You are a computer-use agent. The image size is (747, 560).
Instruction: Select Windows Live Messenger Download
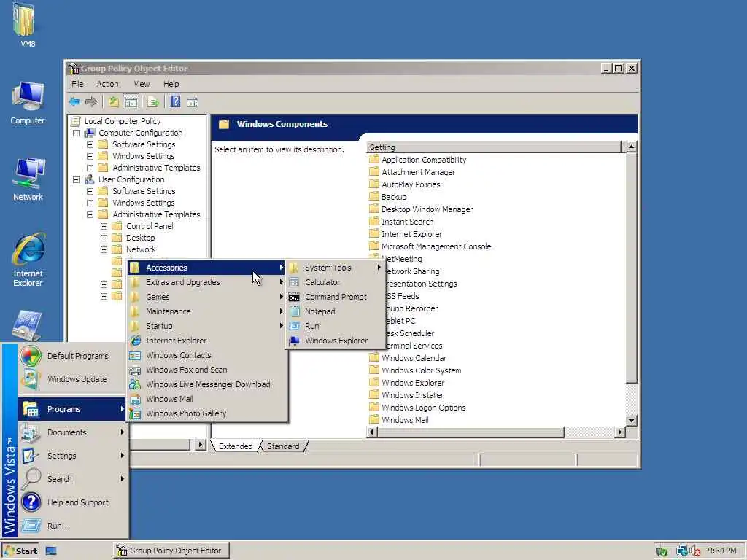[x=207, y=385]
